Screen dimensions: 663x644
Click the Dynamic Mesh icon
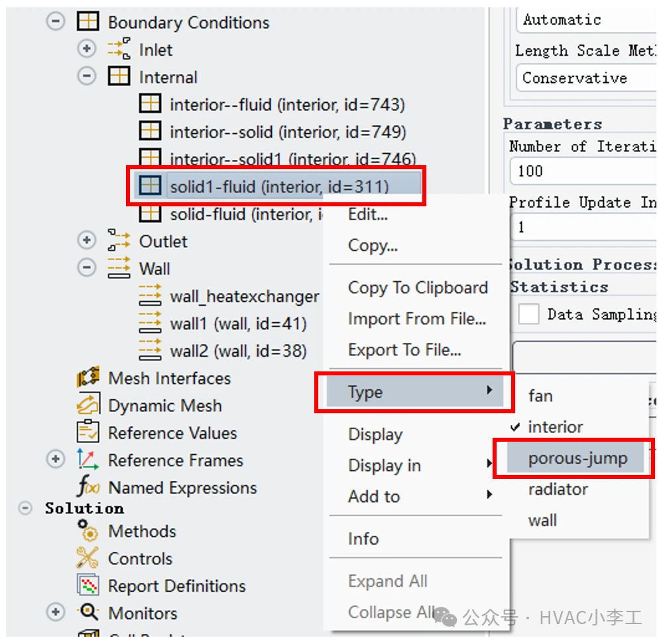(88, 406)
